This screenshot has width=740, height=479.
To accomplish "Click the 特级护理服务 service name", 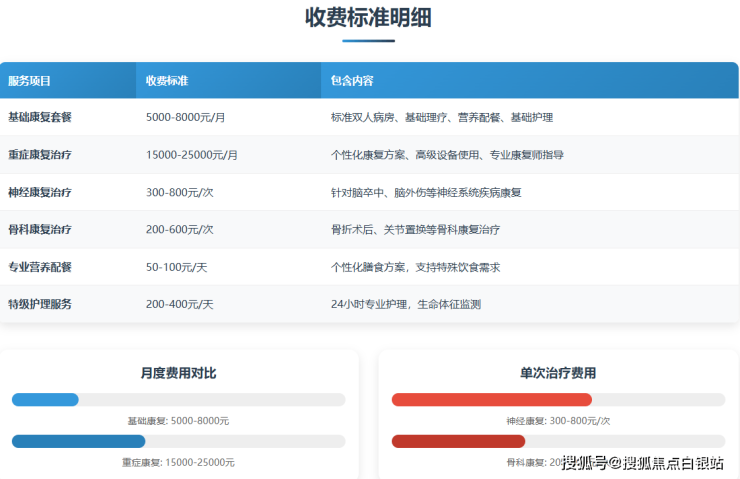I will [40, 304].
